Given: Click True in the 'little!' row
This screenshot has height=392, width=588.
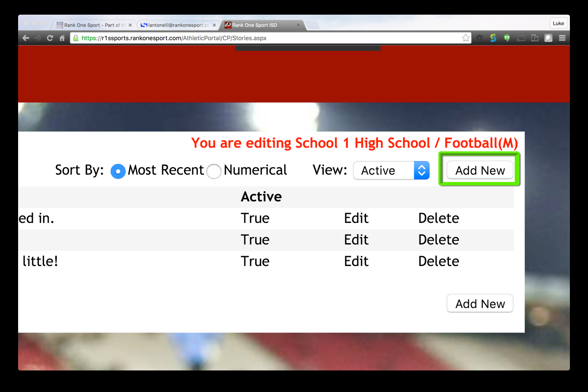Looking at the screenshot, I should (255, 261).
